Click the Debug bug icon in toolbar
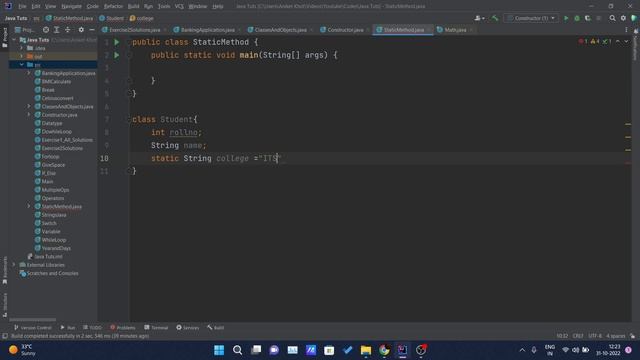The image size is (640, 360). (x=577, y=18)
